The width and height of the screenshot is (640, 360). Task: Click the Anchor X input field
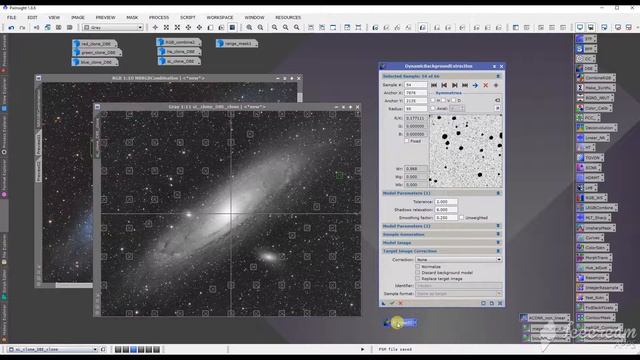point(416,93)
